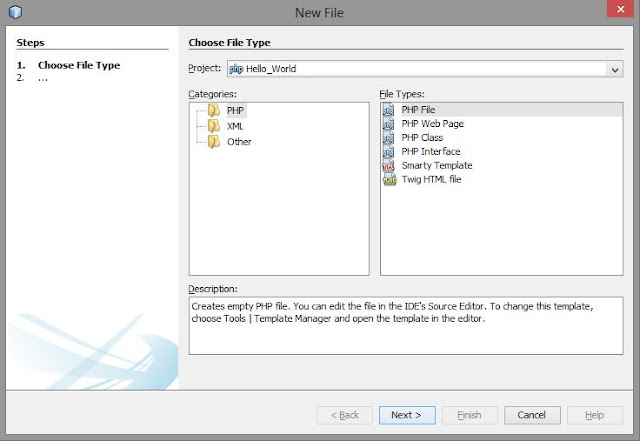
Task: Click the Next > button
Action: pos(407,415)
